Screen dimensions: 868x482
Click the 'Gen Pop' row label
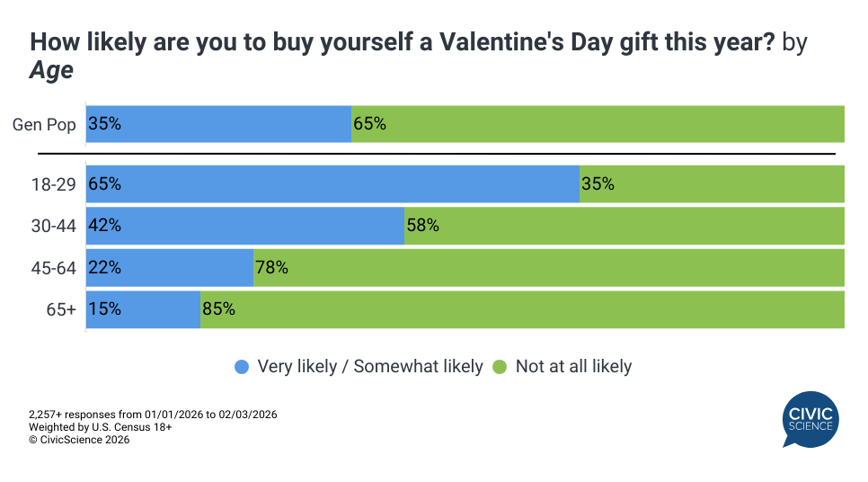point(44,125)
